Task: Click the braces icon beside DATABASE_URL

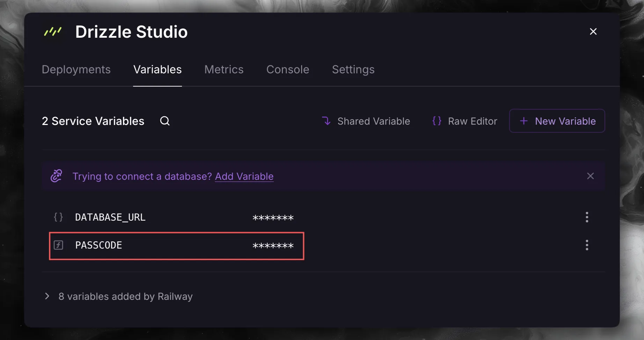Action: [x=58, y=217]
